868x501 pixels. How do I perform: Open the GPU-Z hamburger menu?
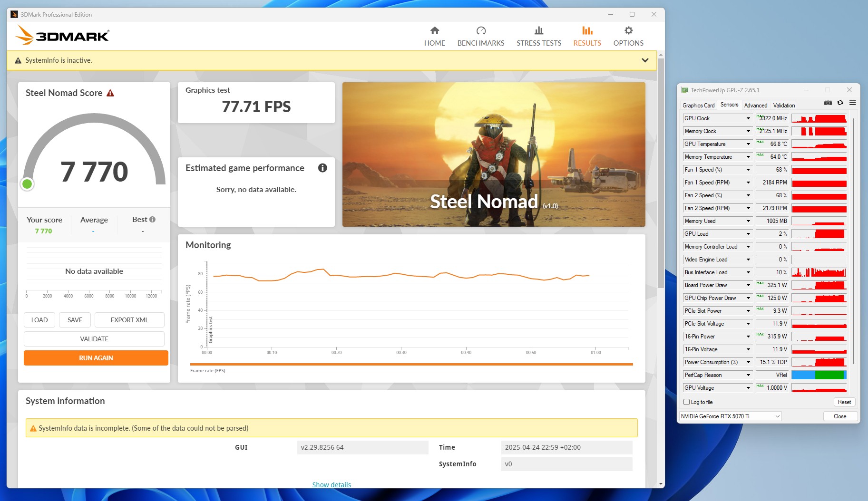[852, 103]
